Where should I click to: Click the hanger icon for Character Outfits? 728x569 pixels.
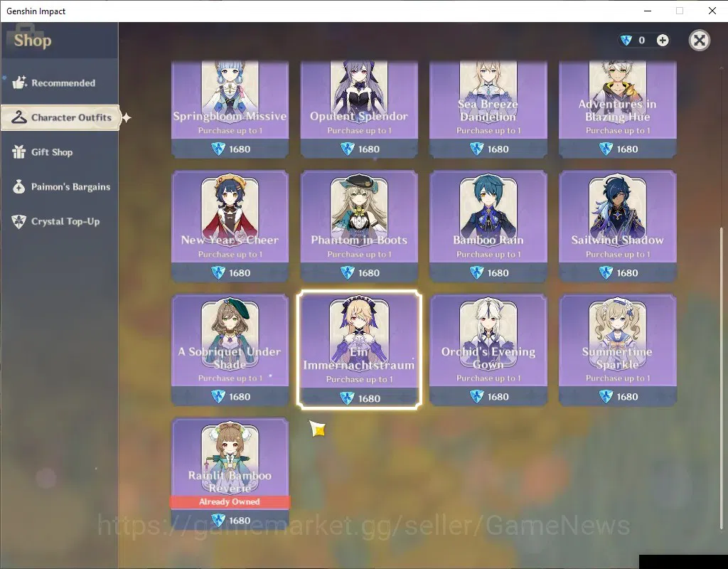19,117
